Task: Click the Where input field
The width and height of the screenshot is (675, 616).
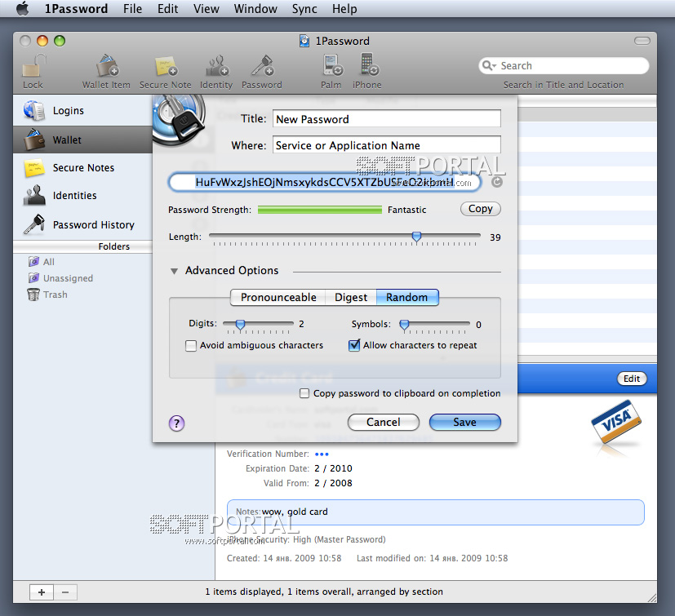Action: (x=387, y=145)
